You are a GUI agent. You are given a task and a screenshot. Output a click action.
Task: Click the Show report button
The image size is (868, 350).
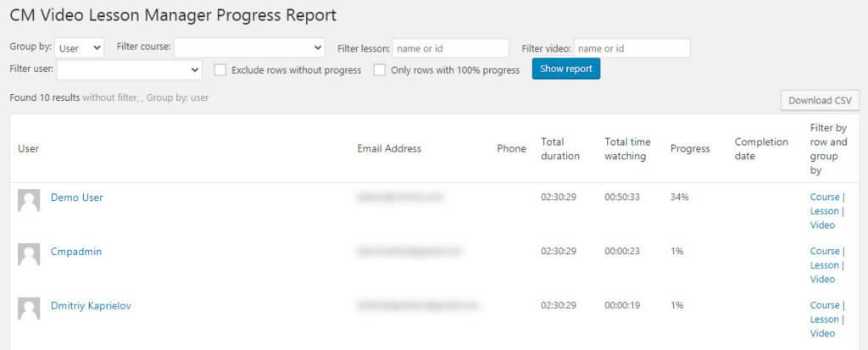tap(566, 69)
